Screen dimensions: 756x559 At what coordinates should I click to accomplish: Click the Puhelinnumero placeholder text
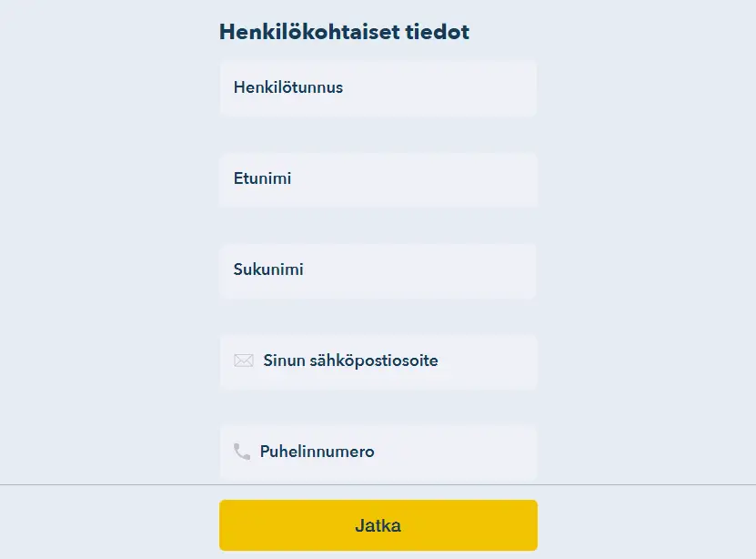[317, 452]
